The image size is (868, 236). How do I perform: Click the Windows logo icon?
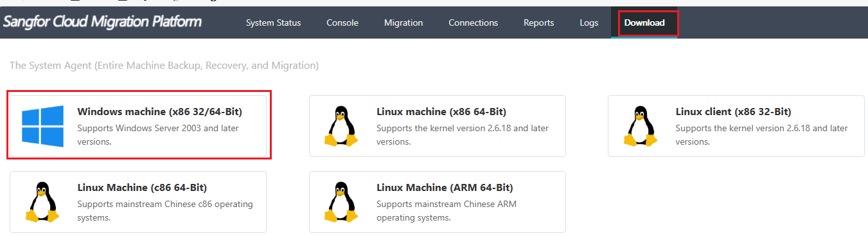(x=42, y=126)
